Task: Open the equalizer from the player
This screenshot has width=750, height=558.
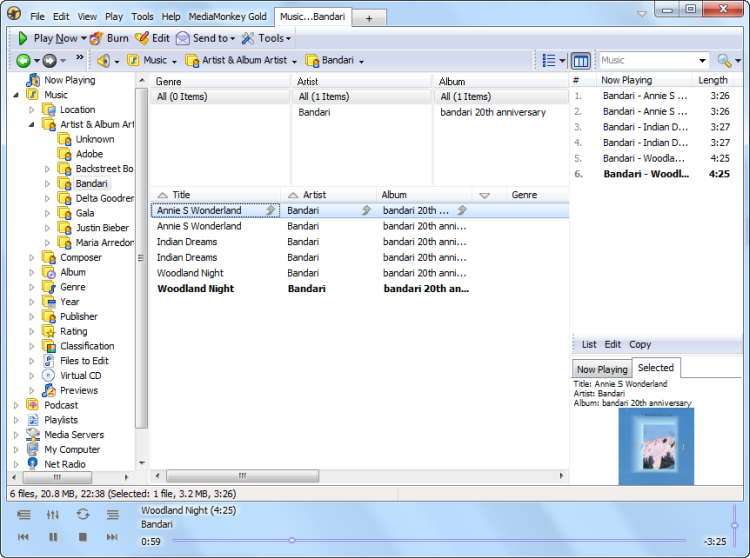Action: [53, 514]
